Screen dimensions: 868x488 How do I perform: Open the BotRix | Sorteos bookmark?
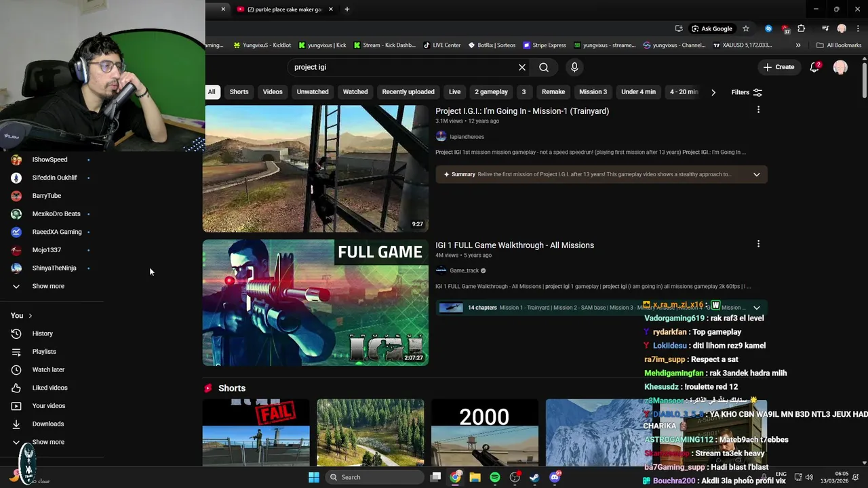coord(492,45)
